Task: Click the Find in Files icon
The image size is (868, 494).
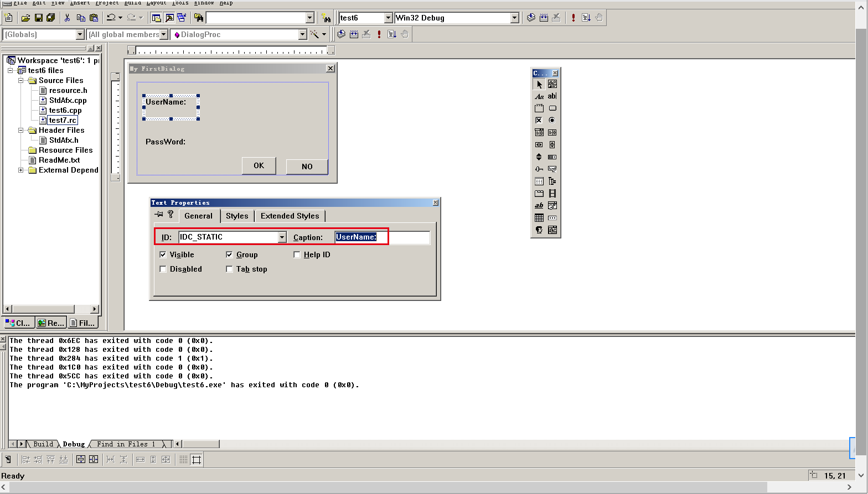Action: coord(199,18)
